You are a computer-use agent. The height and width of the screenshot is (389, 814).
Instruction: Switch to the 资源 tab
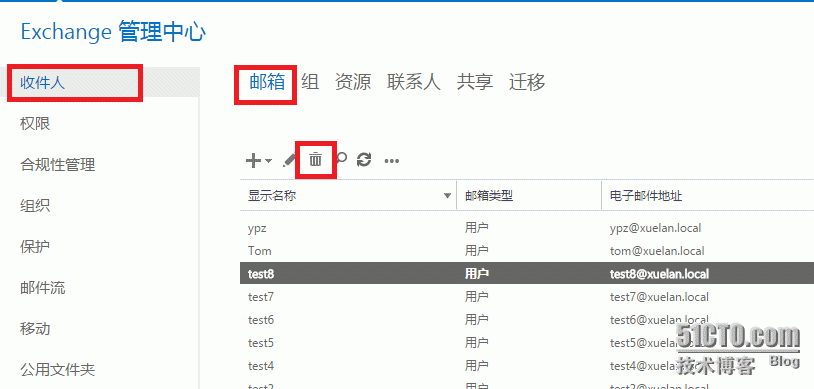click(x=353, y=82)
